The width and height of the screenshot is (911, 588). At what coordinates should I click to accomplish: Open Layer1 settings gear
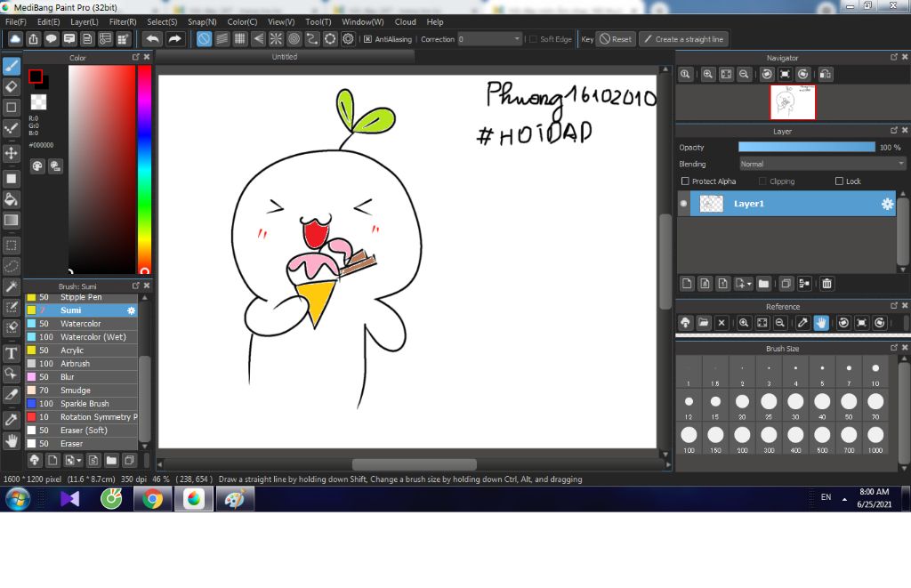tap(887, 204)
